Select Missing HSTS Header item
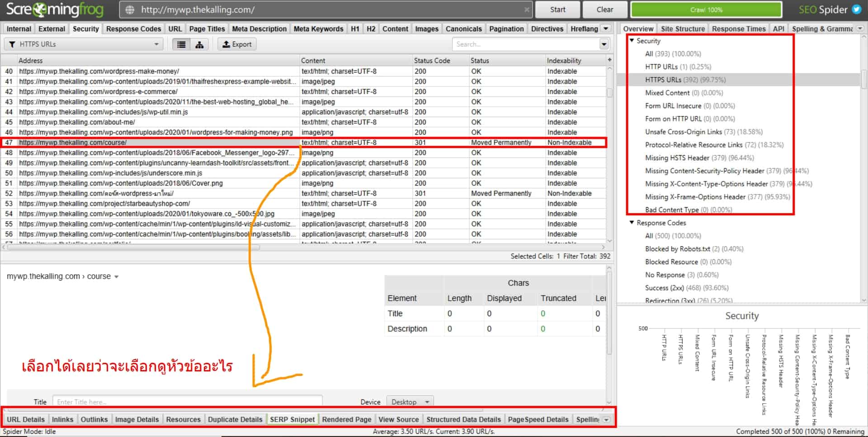Image resolution: width=868 pixels, height=437 pixels. click(x=699, y=158)
